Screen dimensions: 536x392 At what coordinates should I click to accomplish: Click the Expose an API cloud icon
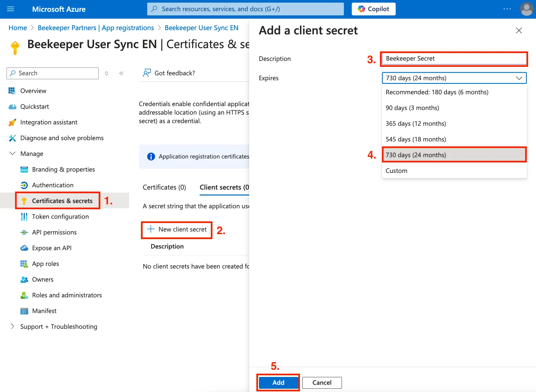tap(24, 248)
